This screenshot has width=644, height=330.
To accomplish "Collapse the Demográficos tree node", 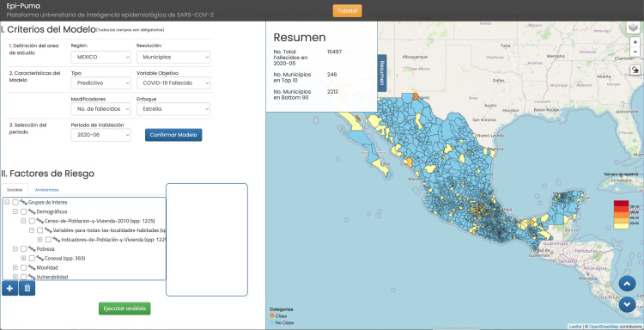I will click(15, 211).
